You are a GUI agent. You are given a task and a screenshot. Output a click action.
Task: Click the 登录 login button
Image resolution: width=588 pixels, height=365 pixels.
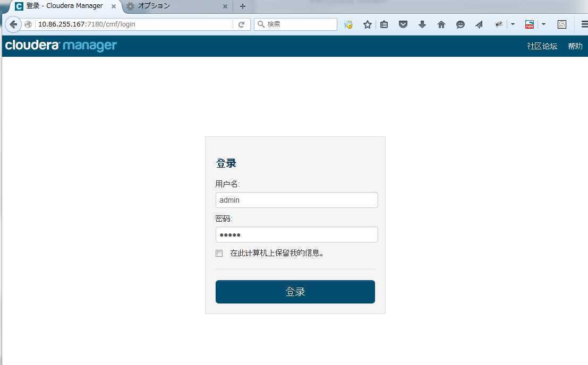295,291
